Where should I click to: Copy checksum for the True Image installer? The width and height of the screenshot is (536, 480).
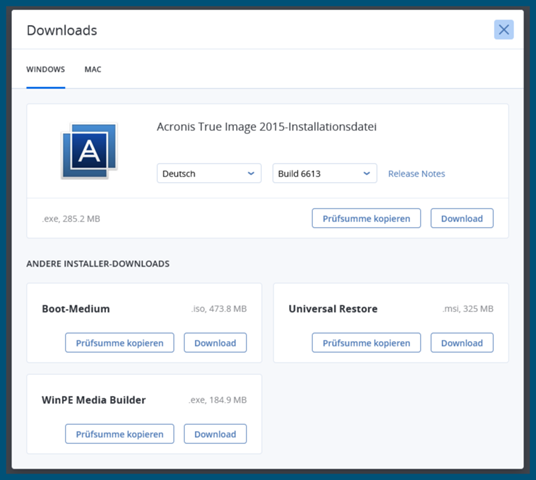pos(366,218)
